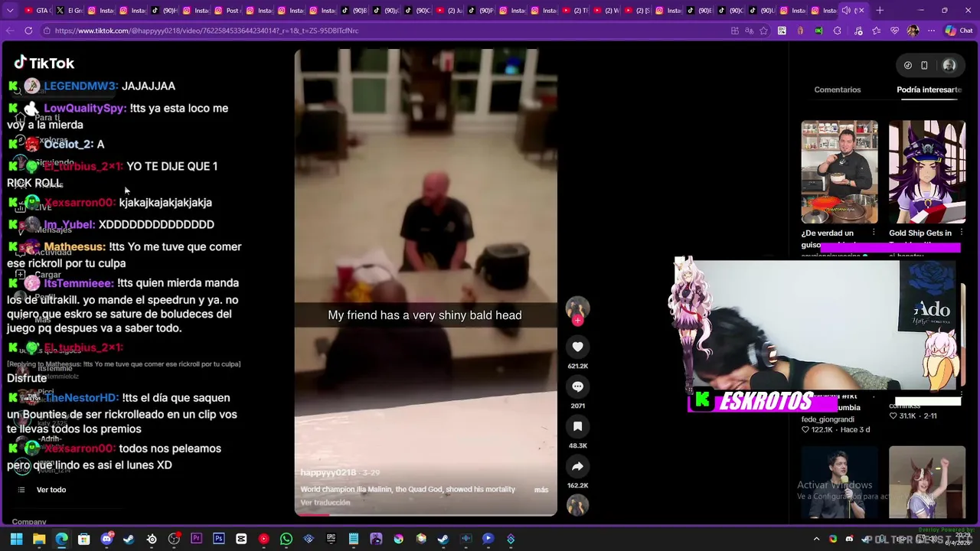Open the TikTok profile avatar in top-right pill
Screen dimensions: 980x551
pos(949,66)
